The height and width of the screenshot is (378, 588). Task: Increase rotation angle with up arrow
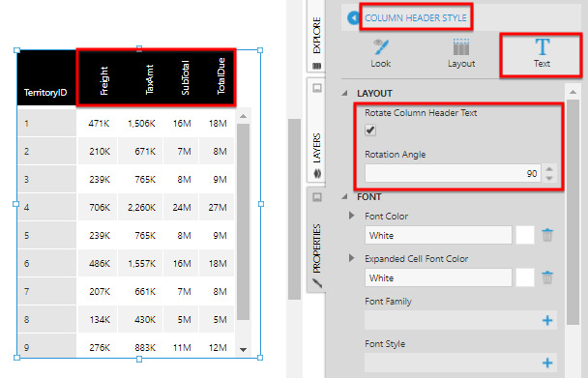coord(549,169)
